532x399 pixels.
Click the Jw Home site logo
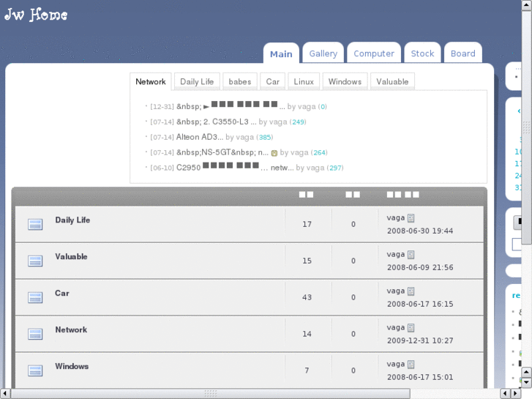36,15
